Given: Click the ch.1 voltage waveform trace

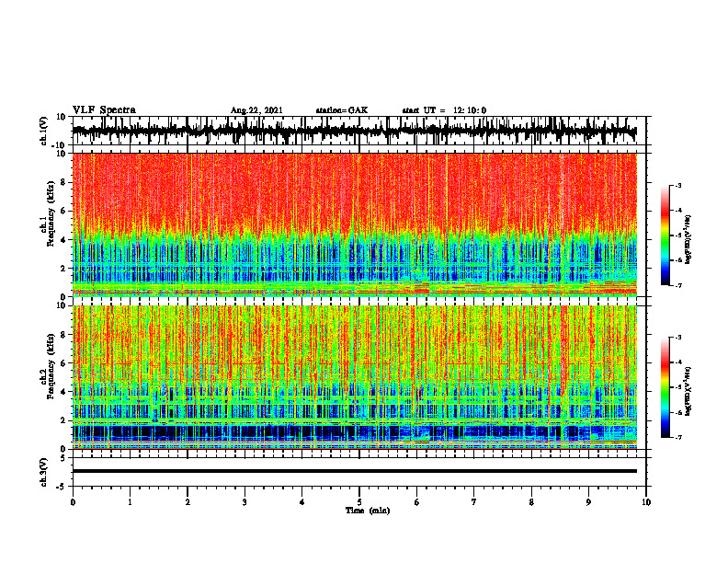Looking at the screenshot, I should tap(354, 131).
